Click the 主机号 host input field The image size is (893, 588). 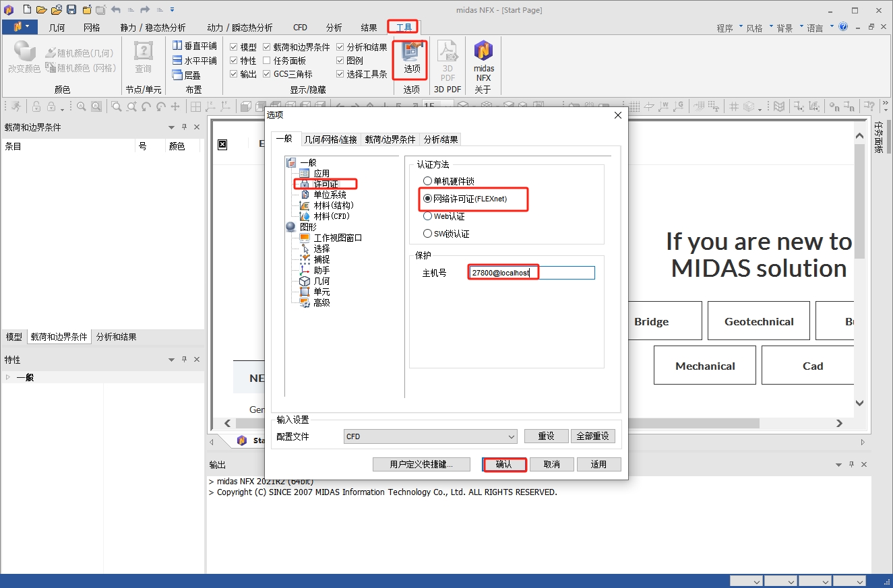(532, 273)
